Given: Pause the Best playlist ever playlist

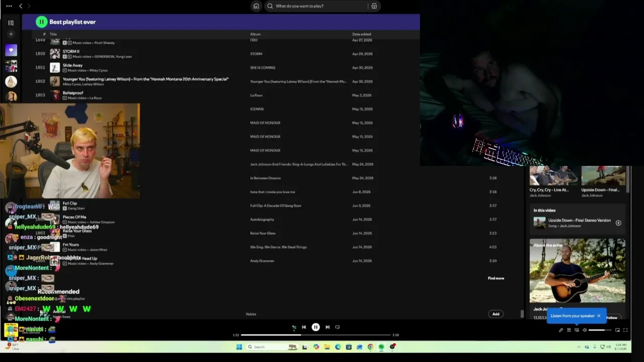Looking at the screenshot, I should (x=41, y=22).
